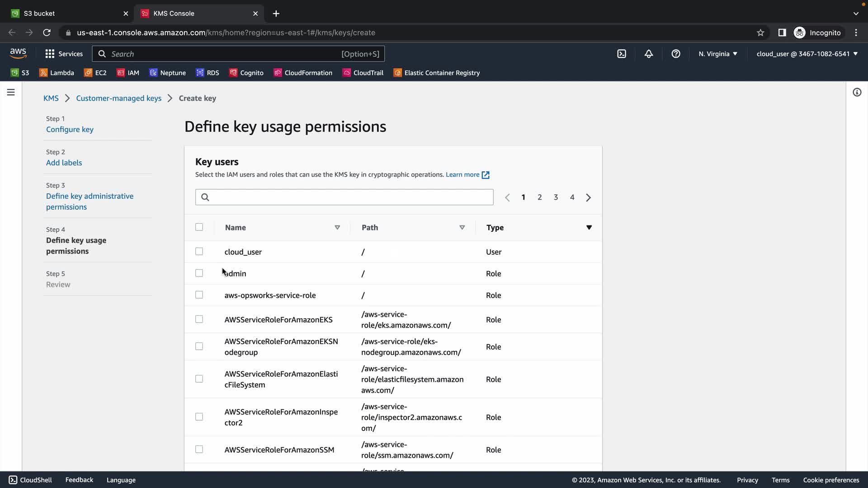Viewport: 868px width, 488px height.
Task: Open the CloudShell icon in top navbar
Action: (622, 54)
